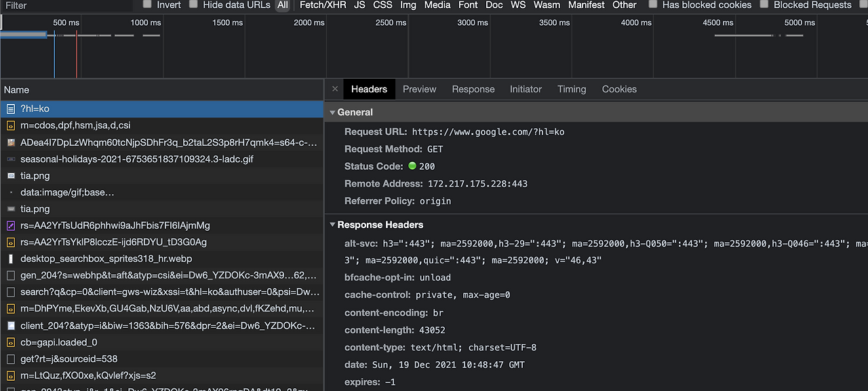The height and width of the screenshot is (391, 868).
Task: Click the Request Method GET value
Action: point(435,149)
